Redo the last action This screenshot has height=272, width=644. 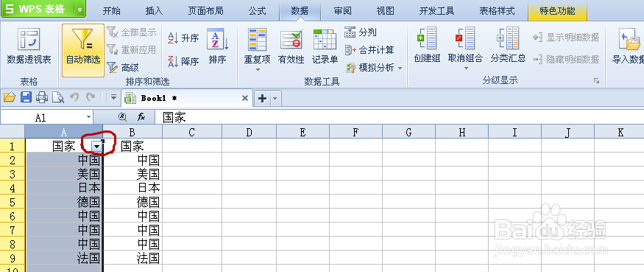pyautogui.click(x=90, y=97)
